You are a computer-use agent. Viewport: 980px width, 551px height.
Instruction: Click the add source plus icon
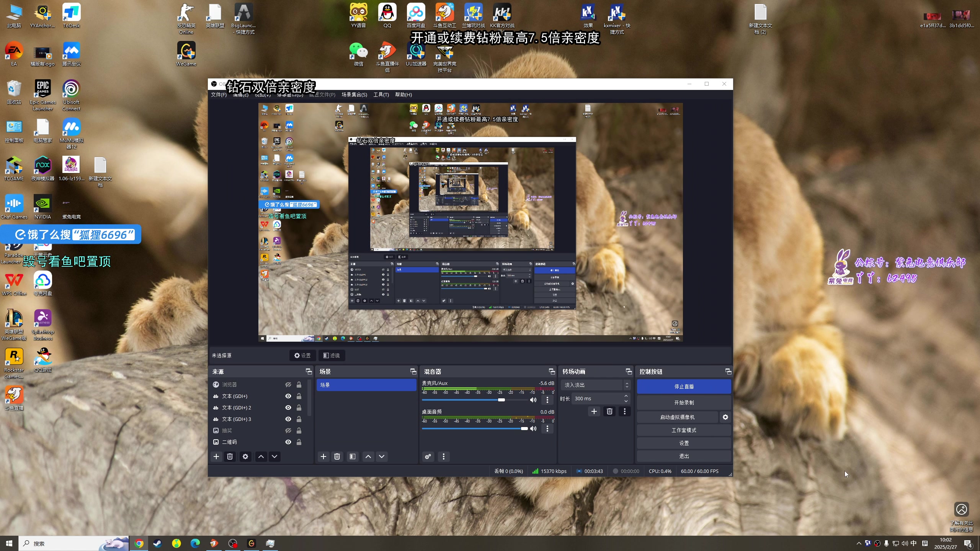pos(216,456)
